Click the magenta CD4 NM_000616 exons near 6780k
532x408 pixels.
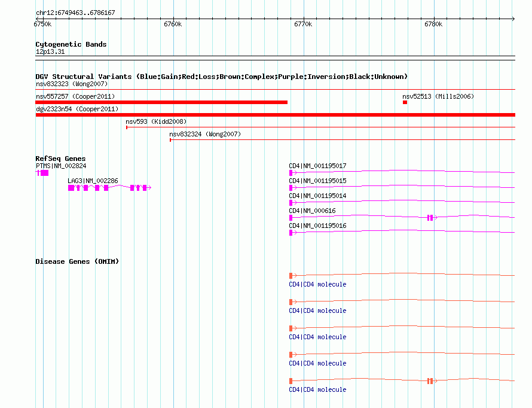click(x=430, y=218)
